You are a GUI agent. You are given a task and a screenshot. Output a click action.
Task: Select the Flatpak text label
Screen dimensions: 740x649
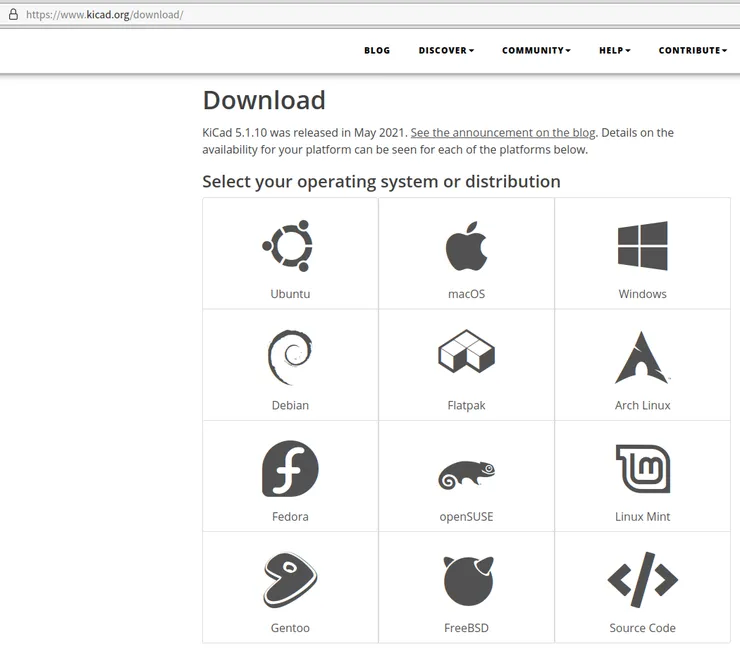(466, 405)
